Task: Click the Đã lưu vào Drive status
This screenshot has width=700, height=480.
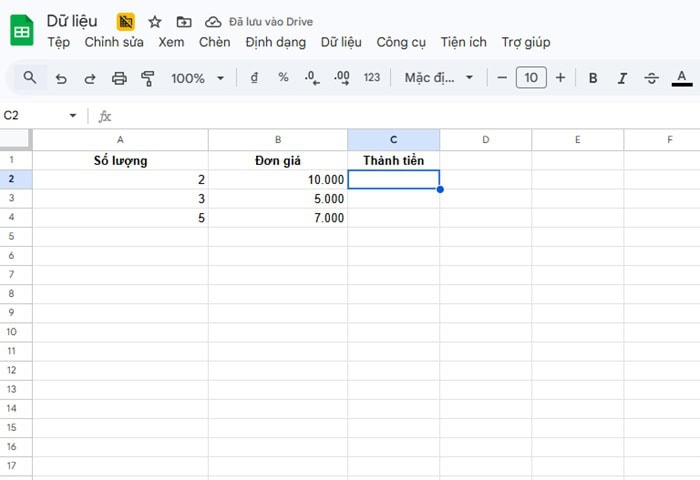Action: point(259,21)
